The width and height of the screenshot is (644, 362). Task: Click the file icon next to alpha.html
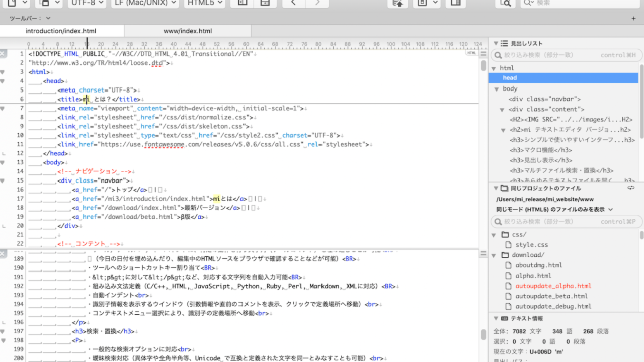tap(508, 276)
